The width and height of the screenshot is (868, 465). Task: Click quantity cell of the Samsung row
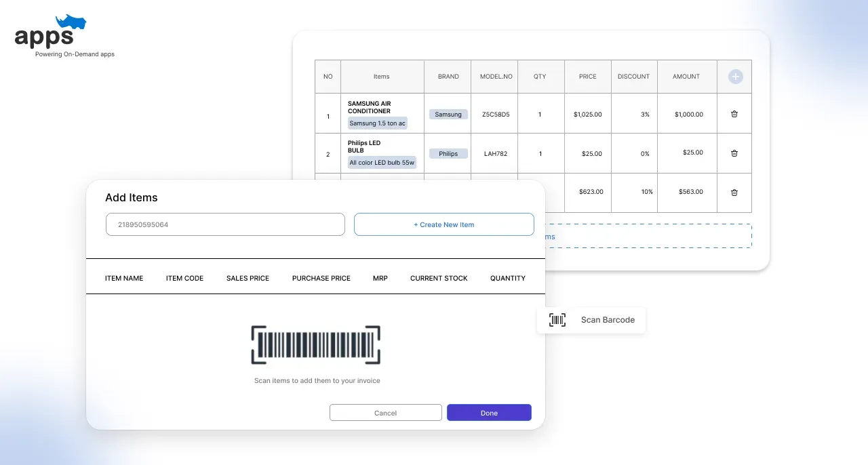coord(540,115)
